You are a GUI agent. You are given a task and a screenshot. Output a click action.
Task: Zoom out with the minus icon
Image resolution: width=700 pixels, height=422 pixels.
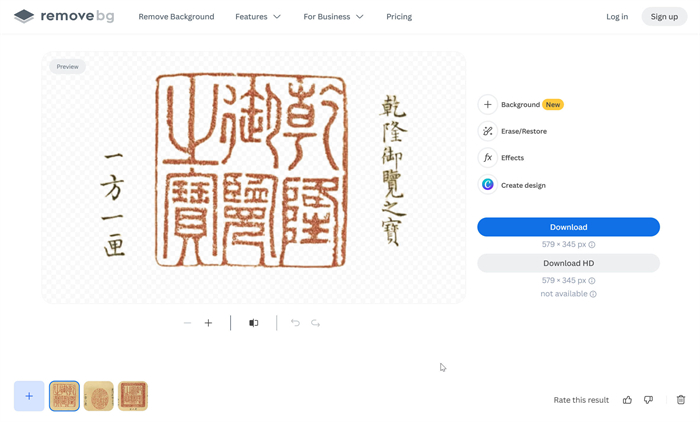[x=188, y=323]
